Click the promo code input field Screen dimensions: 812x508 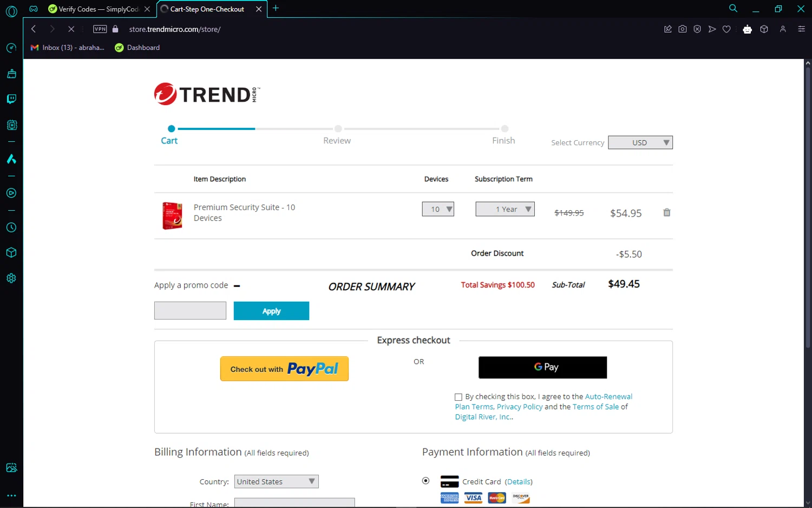pos(190,311)
